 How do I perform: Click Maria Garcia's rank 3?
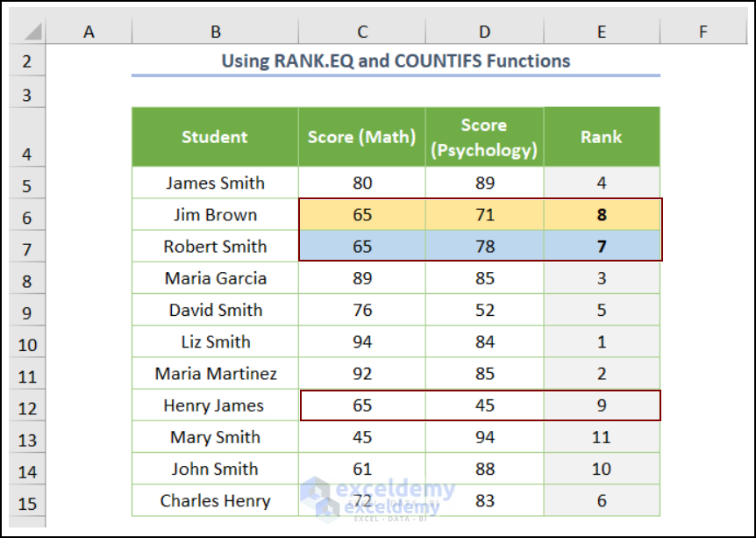tap(602, 278)
